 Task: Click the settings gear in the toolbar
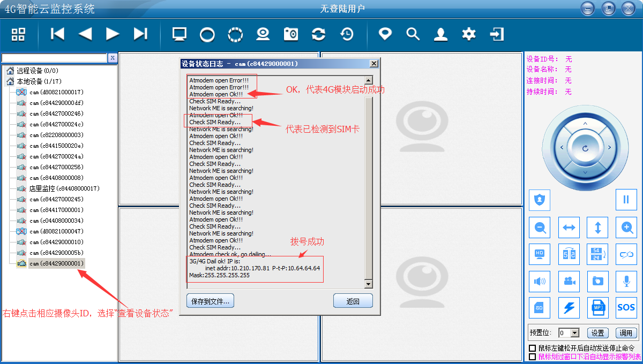click(x=469, y=34)
